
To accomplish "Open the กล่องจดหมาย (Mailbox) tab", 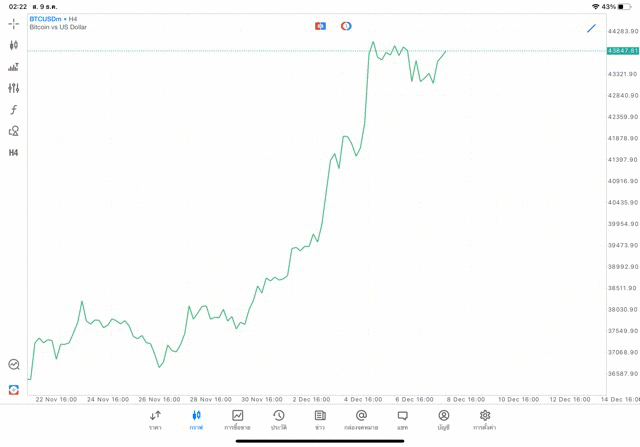I will (361, 420).
